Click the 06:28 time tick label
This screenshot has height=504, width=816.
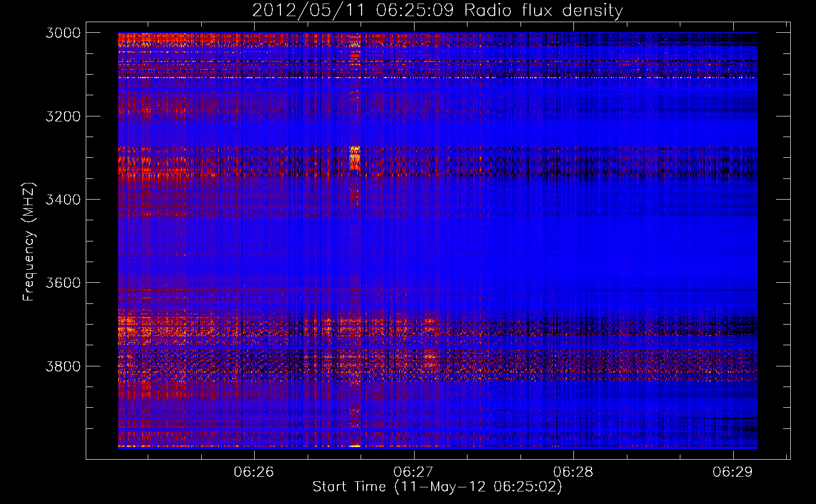tap(573, 472)
